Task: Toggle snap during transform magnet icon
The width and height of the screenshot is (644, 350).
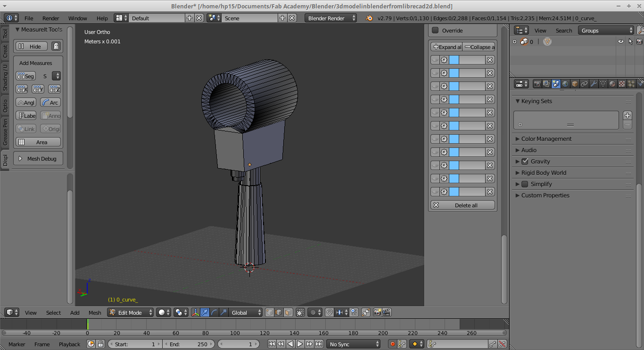Action: pos(330,312)
